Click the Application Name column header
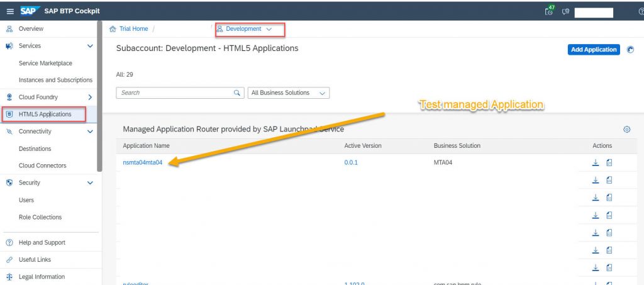The width and height of the screenshot is (644, 285). point(146,146)
